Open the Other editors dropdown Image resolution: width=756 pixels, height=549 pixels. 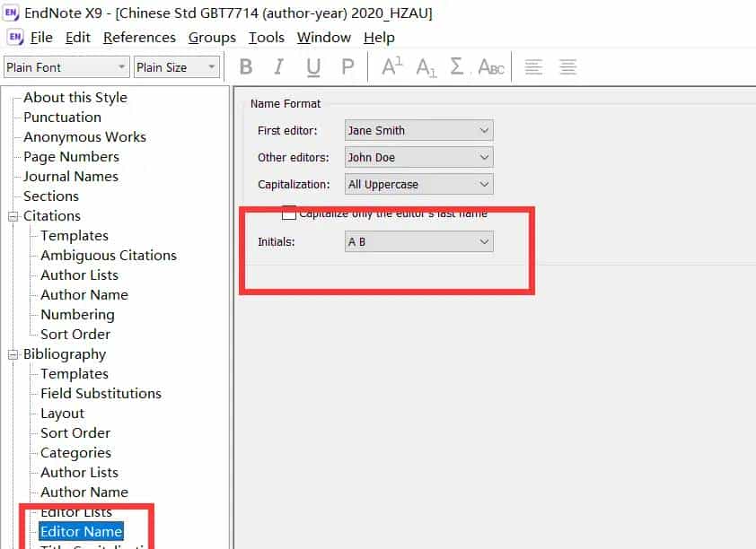click(x=419, y=158)
